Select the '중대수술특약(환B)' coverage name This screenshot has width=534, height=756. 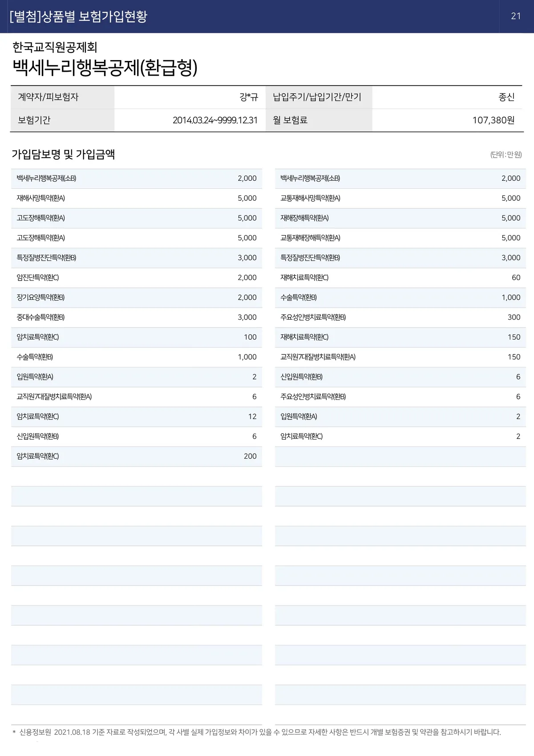40,317
